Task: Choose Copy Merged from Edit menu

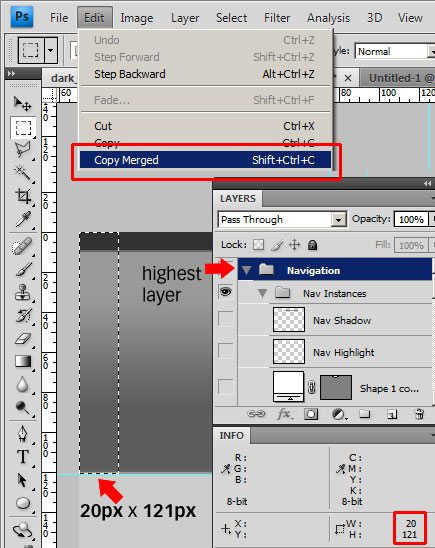Action: click(205, 160)
